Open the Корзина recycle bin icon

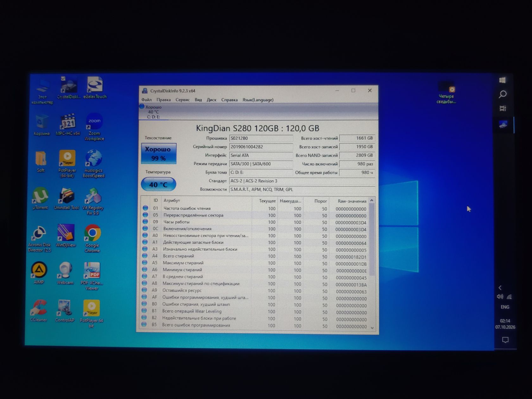[41, 125]
